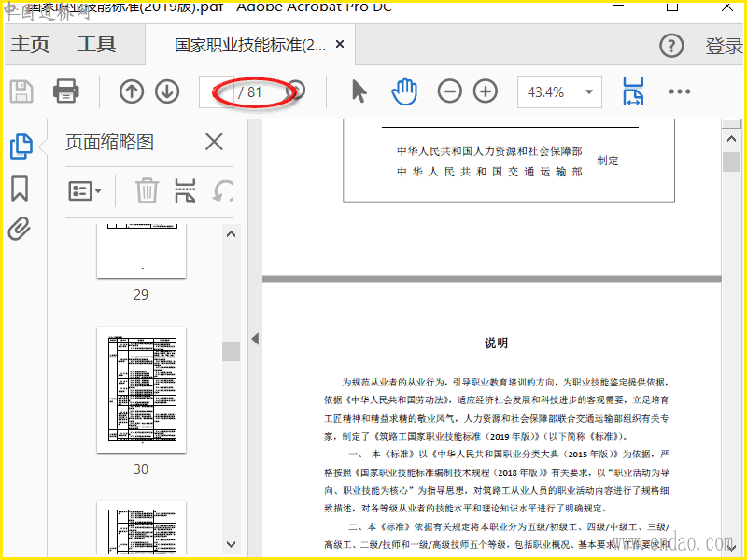Zoom in with the plus circle
Viewport: 747px width, 560px height.
click(486, 91)
